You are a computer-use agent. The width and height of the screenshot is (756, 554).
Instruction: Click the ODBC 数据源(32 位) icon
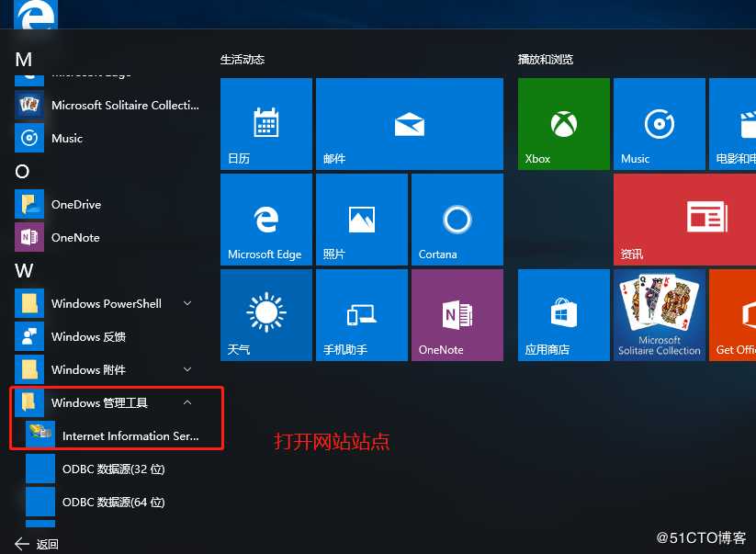[40, 469]
